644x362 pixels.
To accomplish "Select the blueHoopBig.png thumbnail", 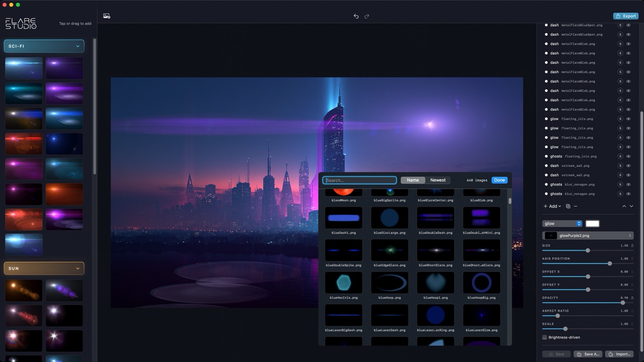I will (481, 283).
